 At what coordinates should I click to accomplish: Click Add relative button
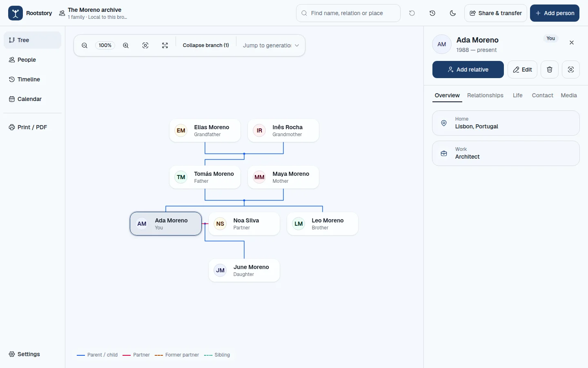[468, 70]
